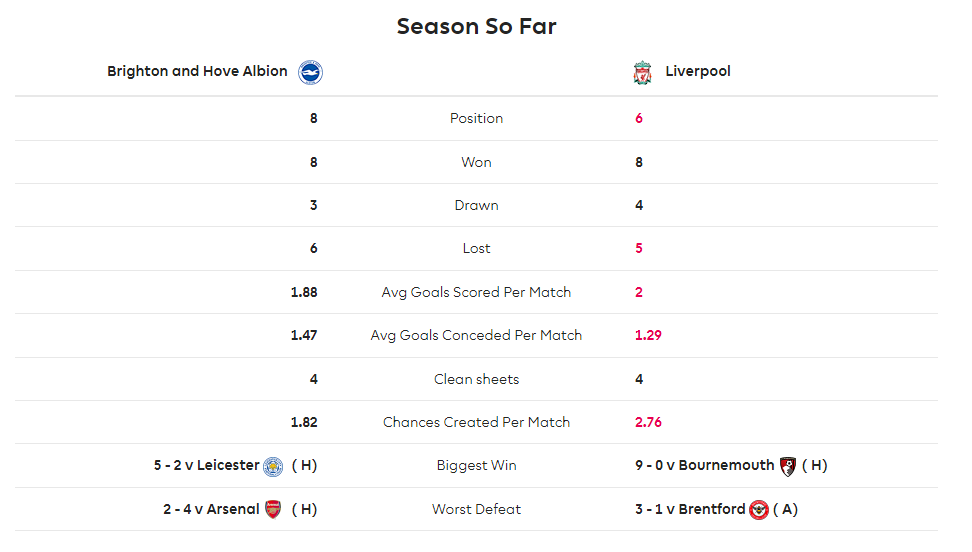Select the 5 - 2 v Leicester result
972x552 pixels.
tap(206, 465)
